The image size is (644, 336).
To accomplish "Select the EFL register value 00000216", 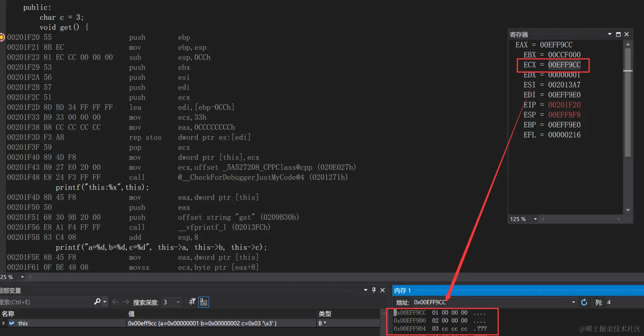I will tap(564, 135).
